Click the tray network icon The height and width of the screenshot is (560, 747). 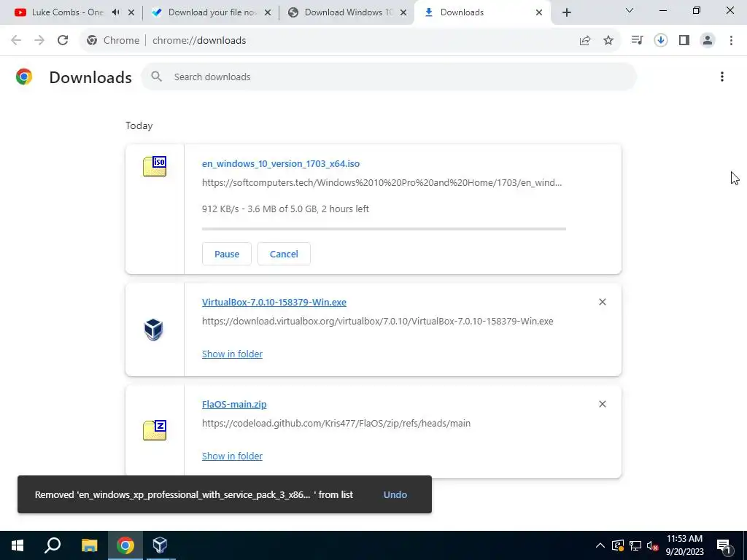tap(635, 545)
